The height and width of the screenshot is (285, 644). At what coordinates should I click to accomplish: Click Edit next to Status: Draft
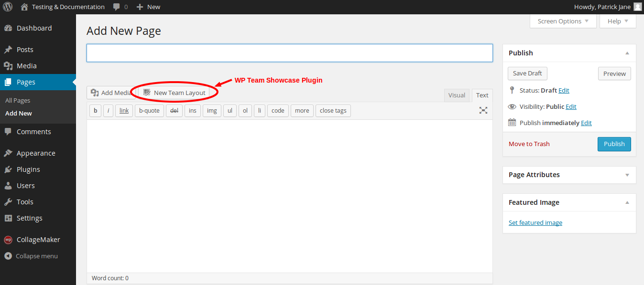coord(564,90)
